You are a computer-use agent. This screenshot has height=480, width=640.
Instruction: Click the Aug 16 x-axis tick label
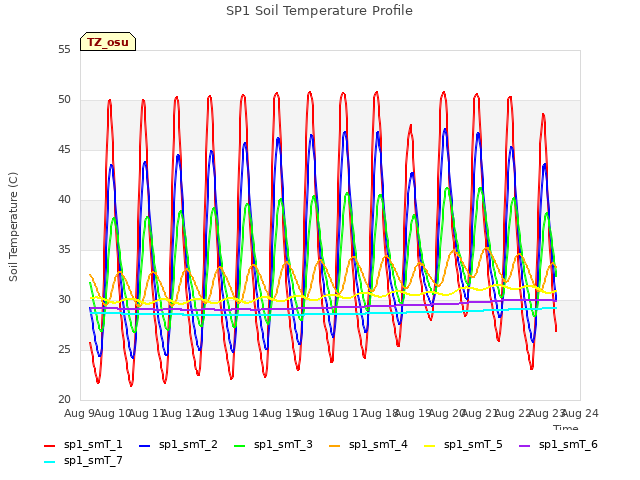(x=313, y=414)
